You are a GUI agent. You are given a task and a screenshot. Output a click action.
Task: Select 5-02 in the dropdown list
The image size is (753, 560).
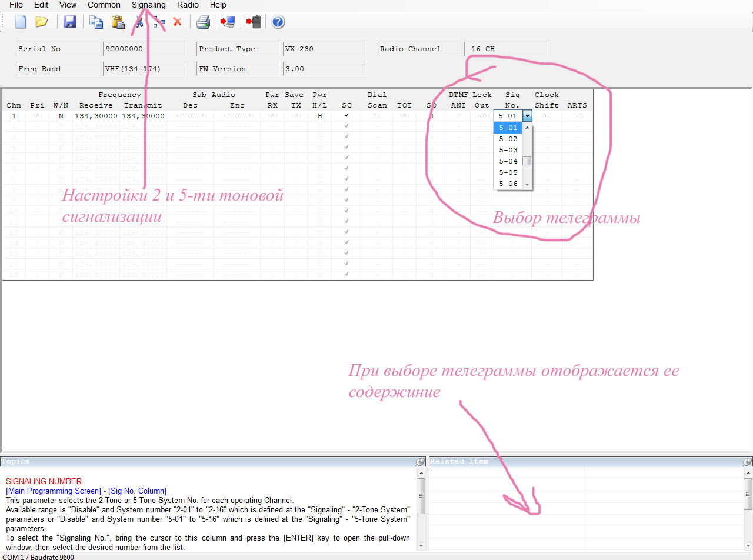tap(508, 139)
